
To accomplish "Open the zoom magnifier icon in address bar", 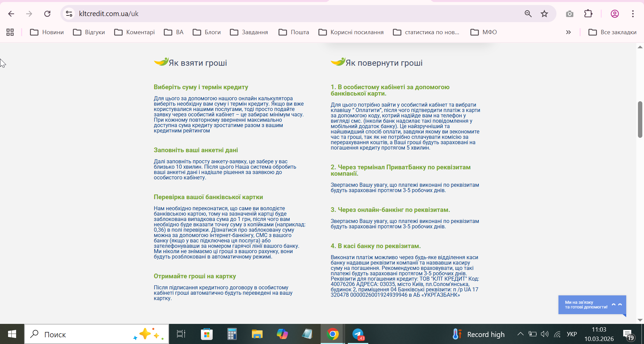I will [x=528, y=14].
